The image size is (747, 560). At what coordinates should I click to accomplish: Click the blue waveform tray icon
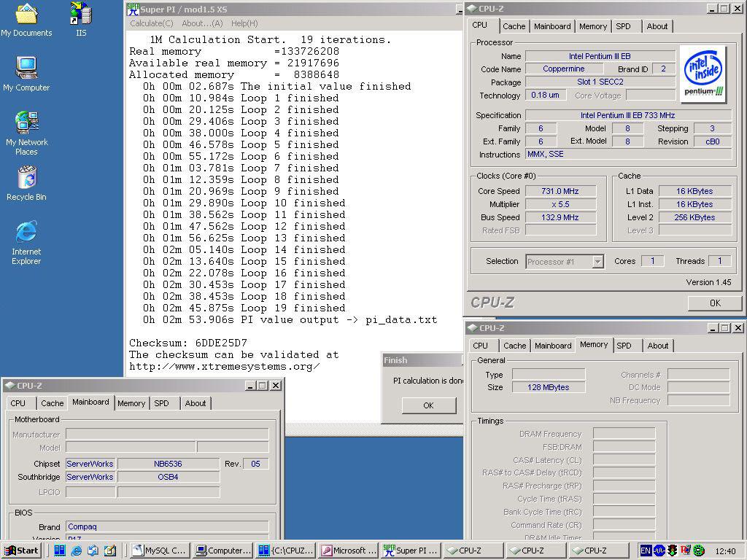pyautogui.click(x=659, y=551)
